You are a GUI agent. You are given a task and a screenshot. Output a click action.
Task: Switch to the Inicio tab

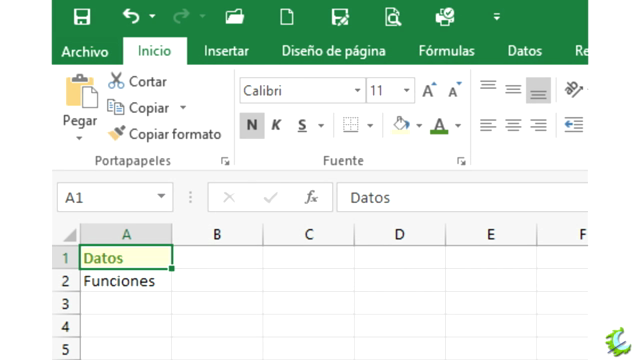point(154,51)
